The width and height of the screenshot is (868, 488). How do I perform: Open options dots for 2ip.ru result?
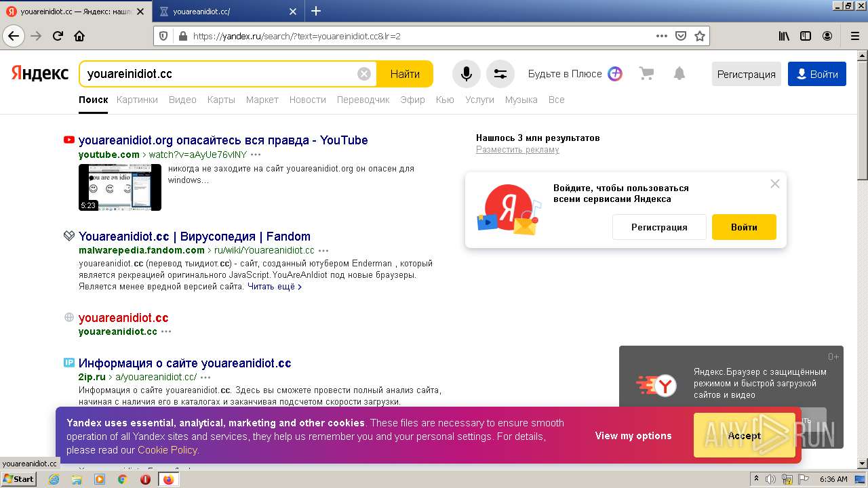(x=205, y=377)
